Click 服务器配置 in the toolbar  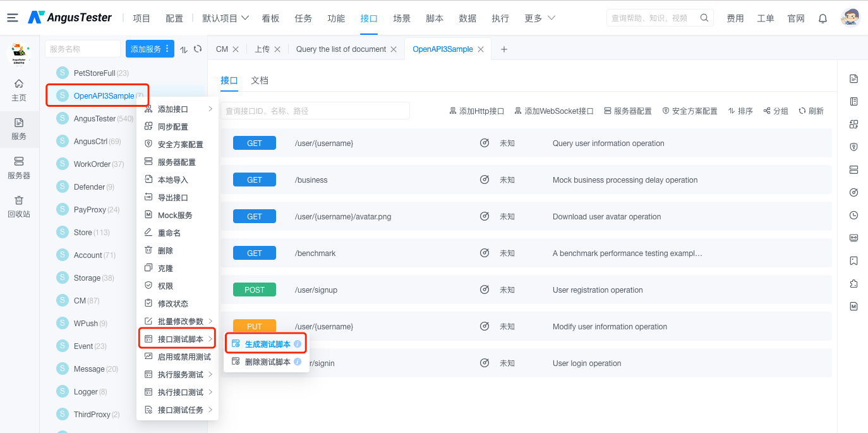click(x=628, y=111)
